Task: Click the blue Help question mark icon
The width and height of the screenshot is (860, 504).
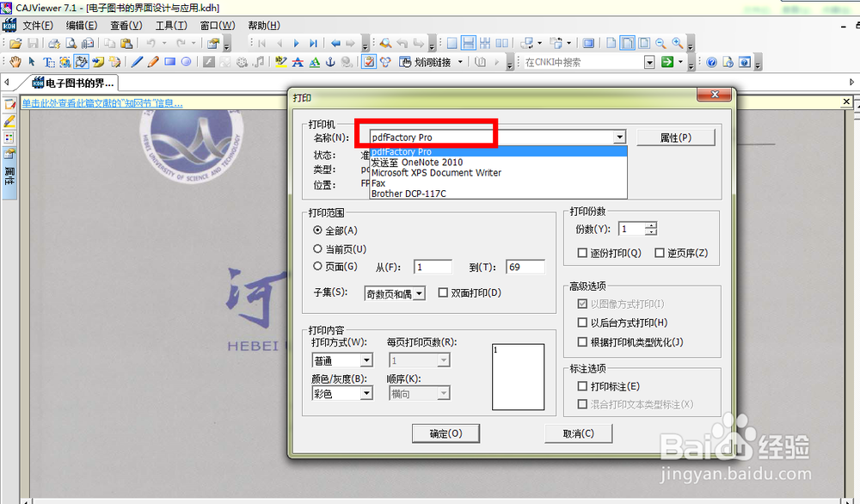Action: [x=711, y=62]
